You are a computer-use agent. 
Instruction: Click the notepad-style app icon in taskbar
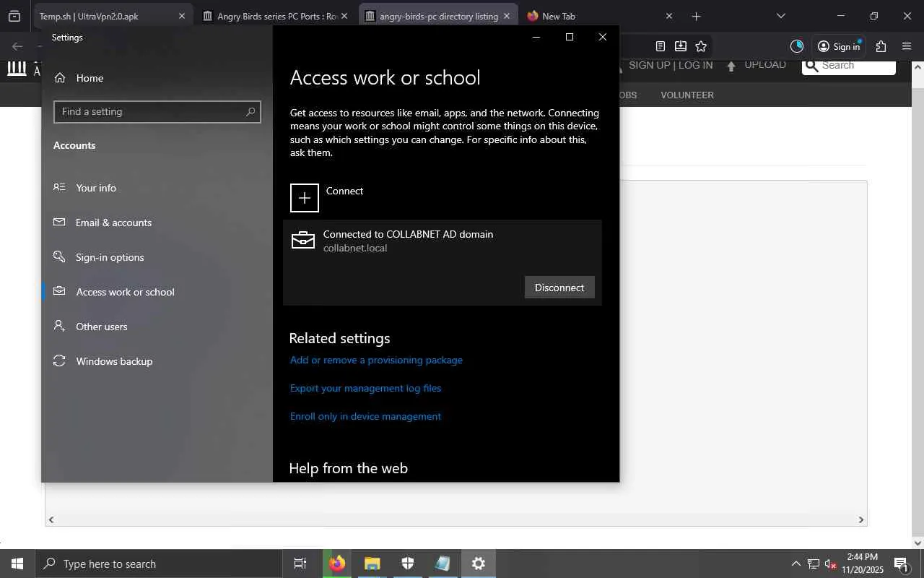(443, 564)
